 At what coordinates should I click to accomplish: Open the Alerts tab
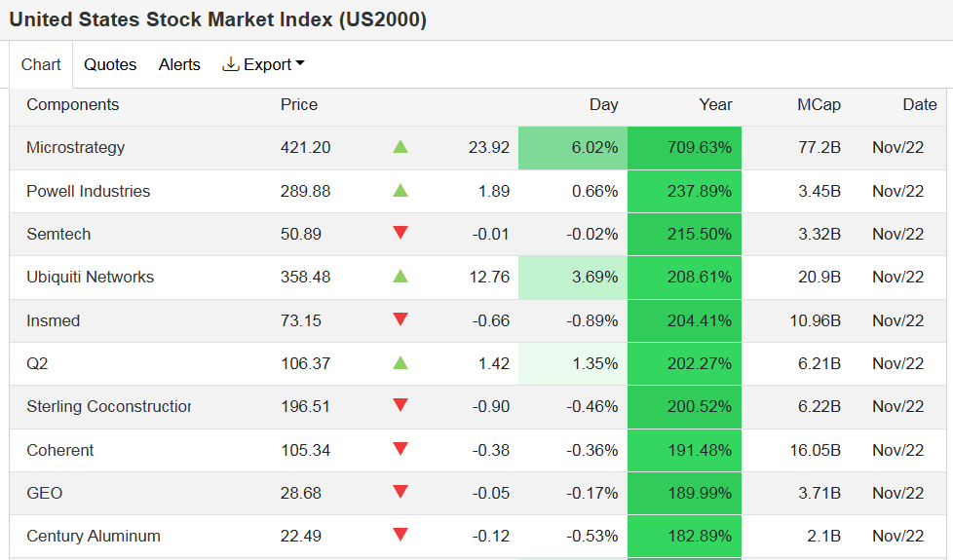pos(179,64)
